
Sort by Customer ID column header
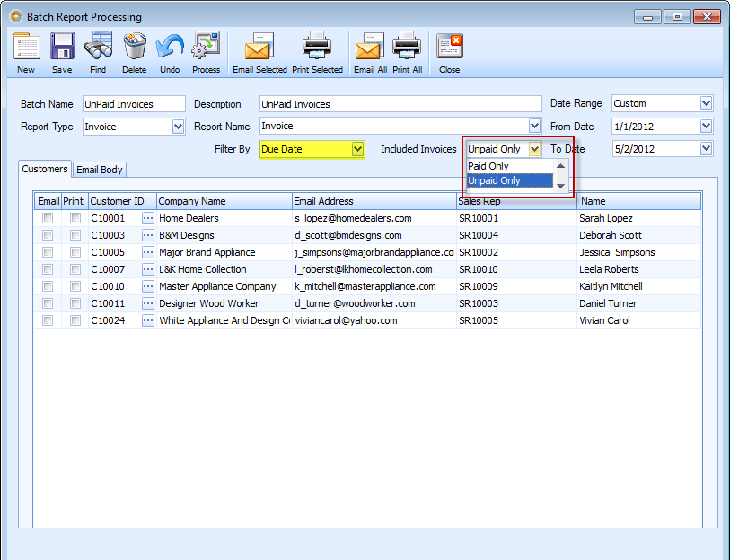coord(122,201)
